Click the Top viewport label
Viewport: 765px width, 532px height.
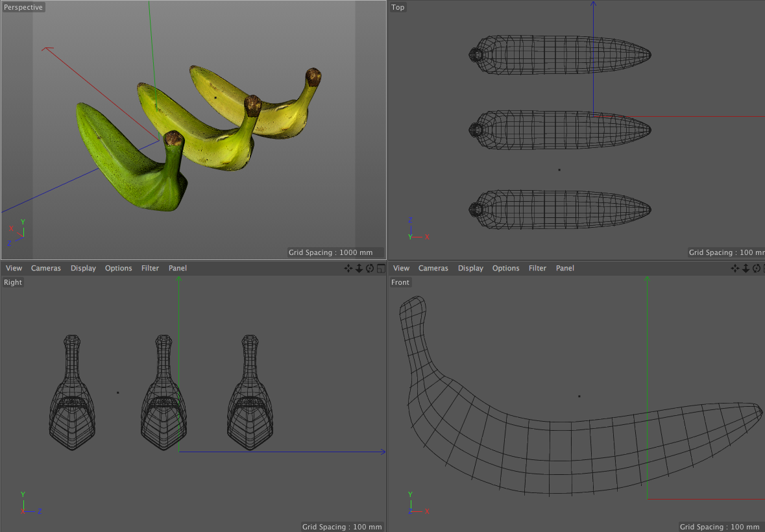(398, 7)
